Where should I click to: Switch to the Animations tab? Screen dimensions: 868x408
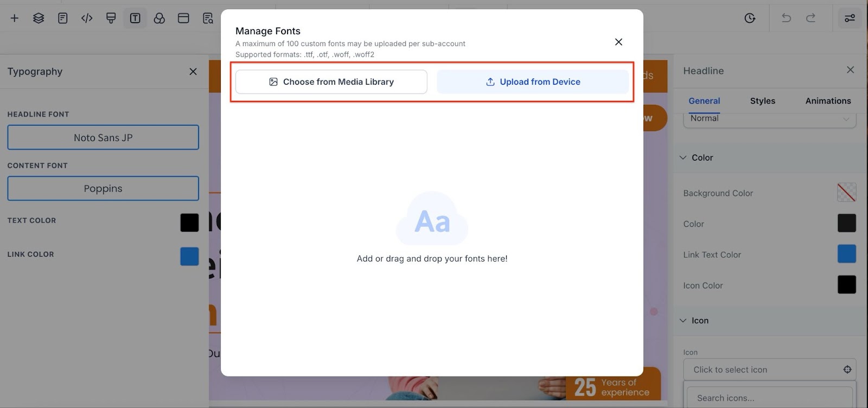point(828,101)
